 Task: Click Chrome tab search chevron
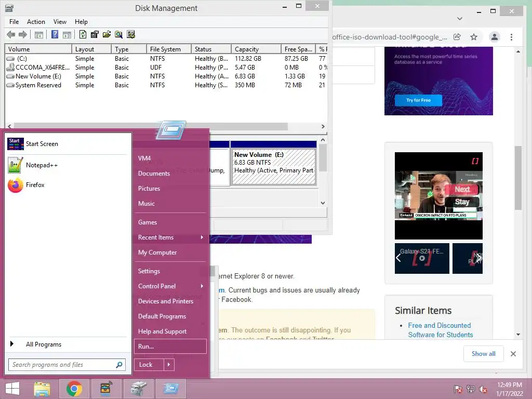pos(460,18)
